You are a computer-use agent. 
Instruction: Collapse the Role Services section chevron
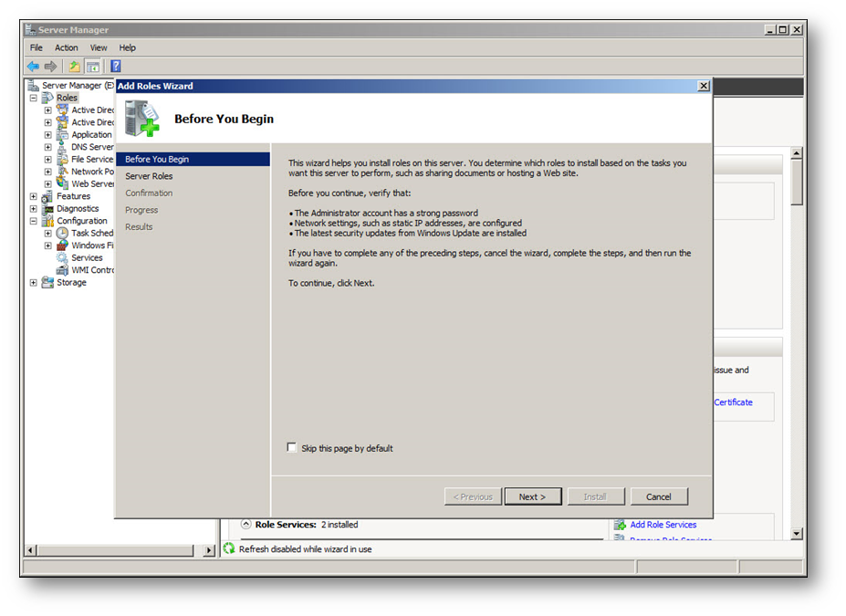pyautogui.click(x=245, y=525)
